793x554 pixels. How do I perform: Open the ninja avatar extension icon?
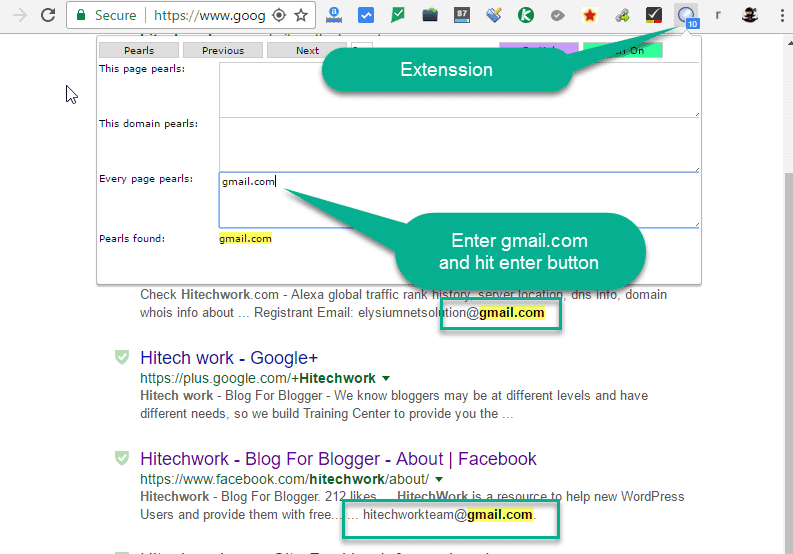tap(750, 15)
